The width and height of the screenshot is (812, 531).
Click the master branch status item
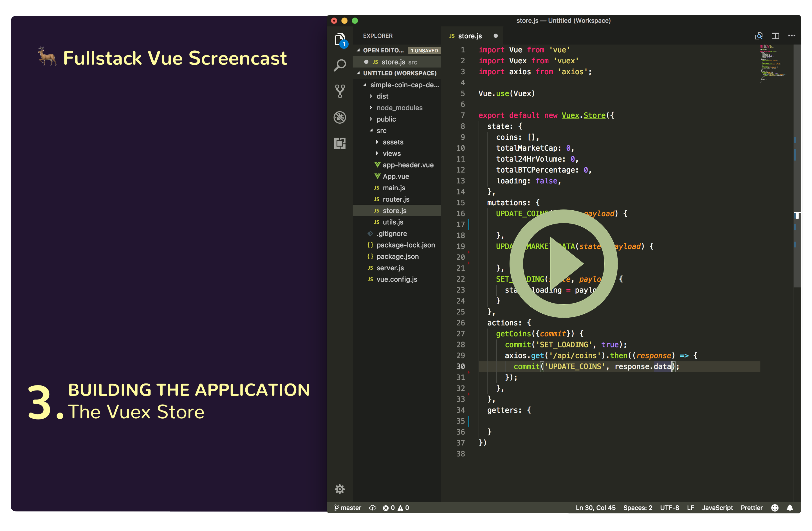click(348, 508)
